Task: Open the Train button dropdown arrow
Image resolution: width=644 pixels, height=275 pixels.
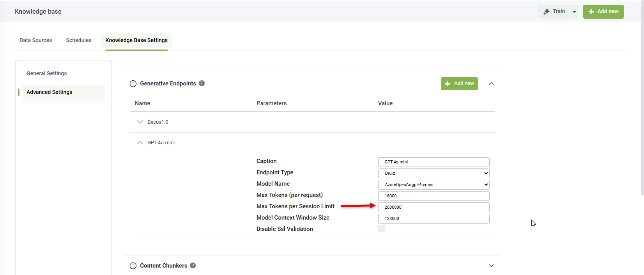Action: 574,12
